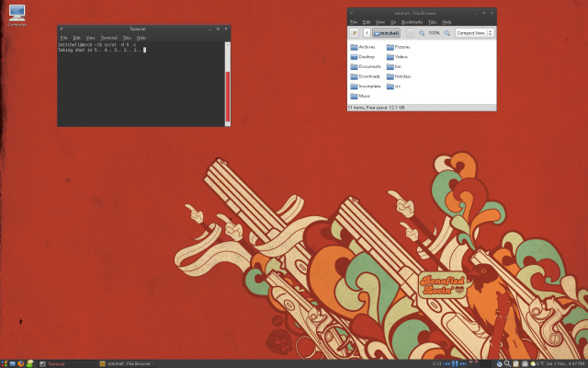Open weather applet showing 5 °C

tap(537, 364)
